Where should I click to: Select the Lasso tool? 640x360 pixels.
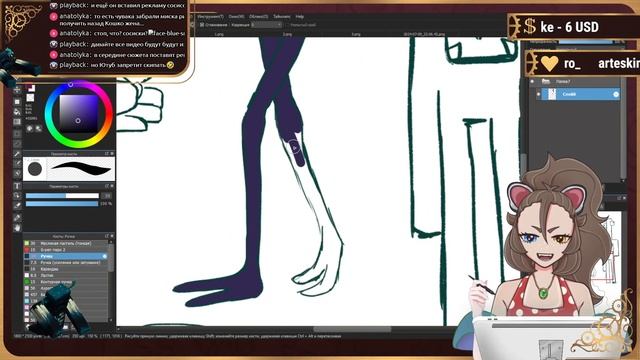pos(17,143)
